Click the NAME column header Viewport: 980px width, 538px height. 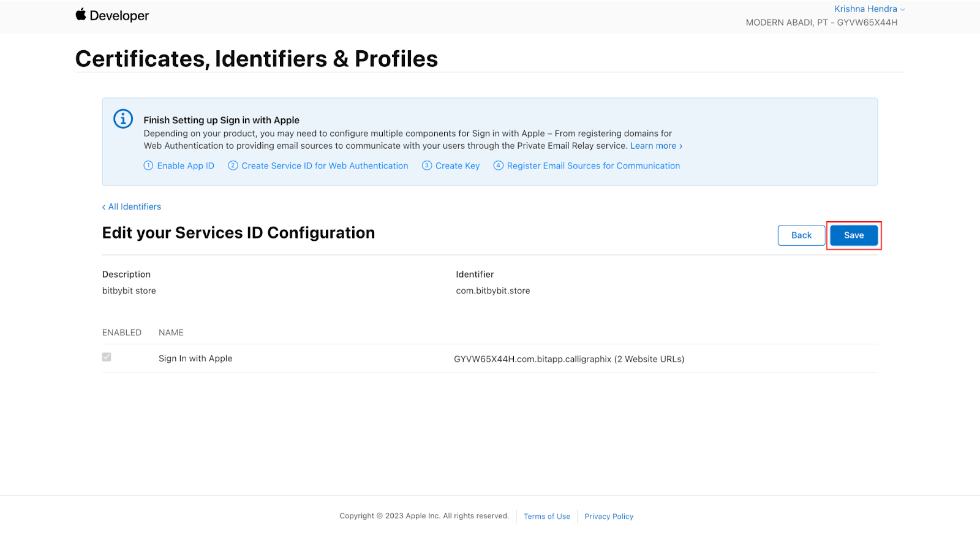click(171, 333)
